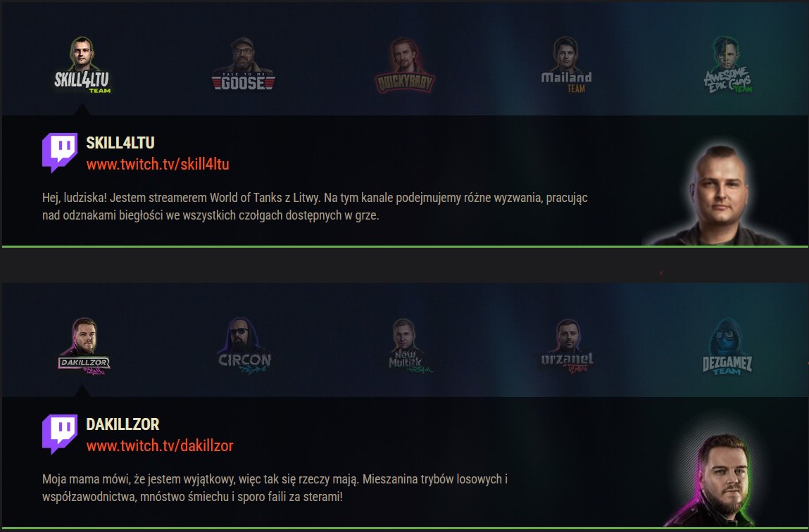The height and width of the screenshot is (532, 809).
Task: Pick the Awesome Epic Guys team logo
Action: (x=727, y=65)
